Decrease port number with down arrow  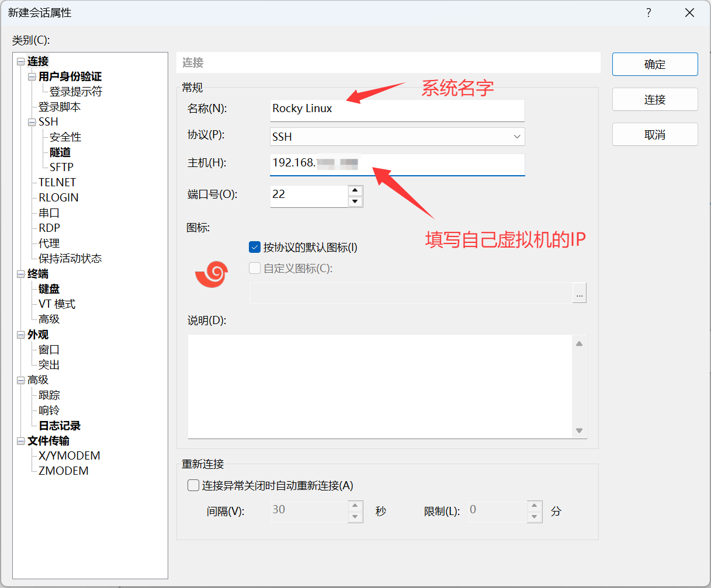[355, 201]
